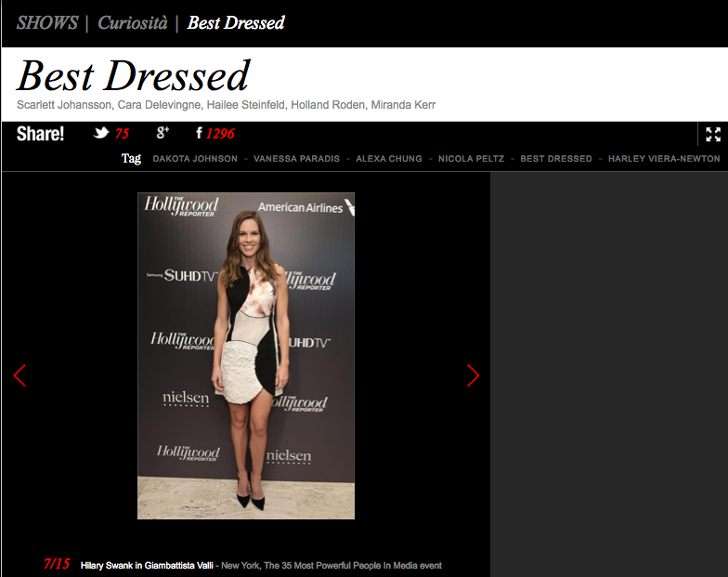The width and height of the screenshot is (728, 577).
Task: Click the Alexa Chung tag
Action: pos(388,159)
